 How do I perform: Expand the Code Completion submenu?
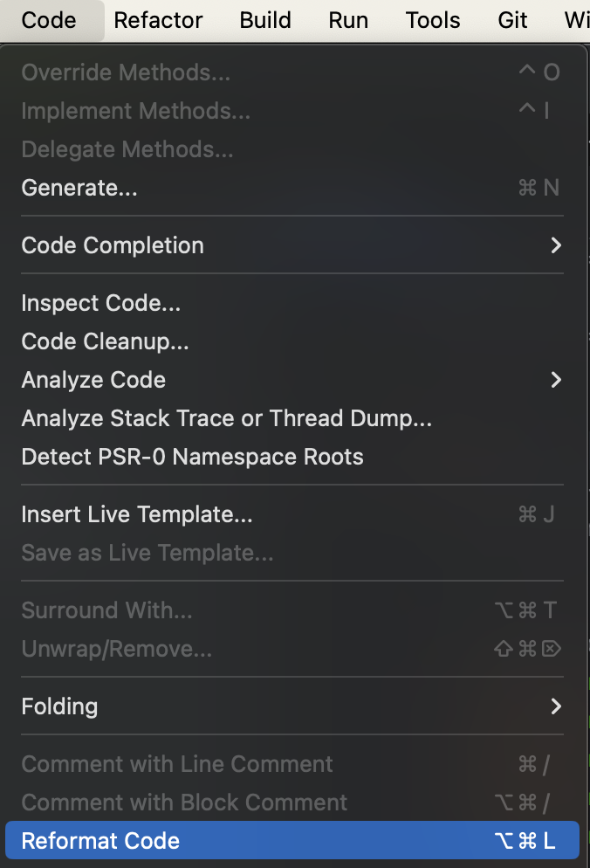point(113,245)
